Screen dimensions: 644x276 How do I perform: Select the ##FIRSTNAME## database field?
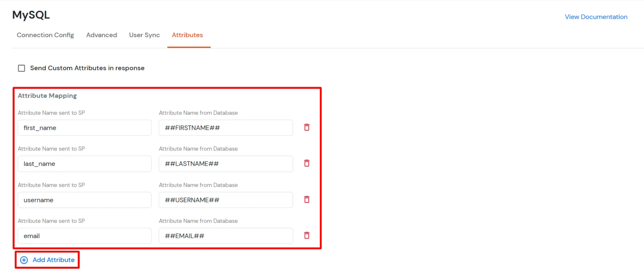click(226, 127)
